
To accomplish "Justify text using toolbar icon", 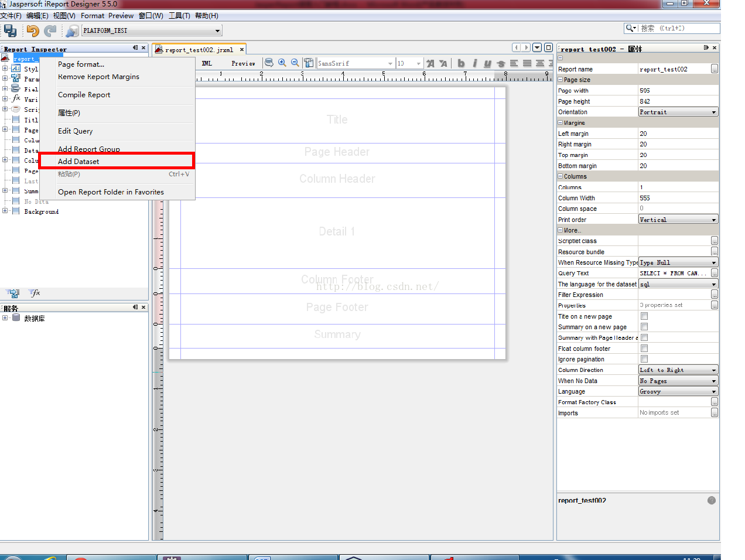I will pos(527,63).
